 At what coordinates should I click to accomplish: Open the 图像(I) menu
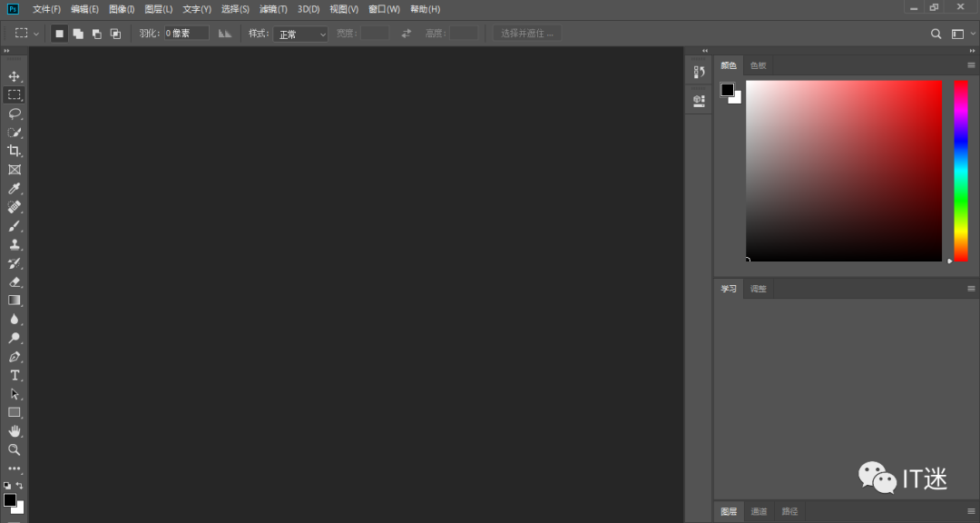122,9
